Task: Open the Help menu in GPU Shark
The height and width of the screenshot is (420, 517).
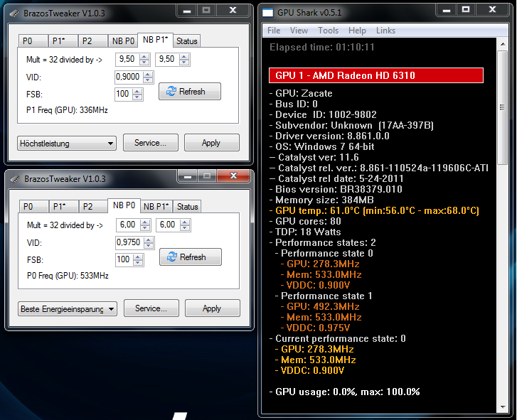Action: point(357,31)
